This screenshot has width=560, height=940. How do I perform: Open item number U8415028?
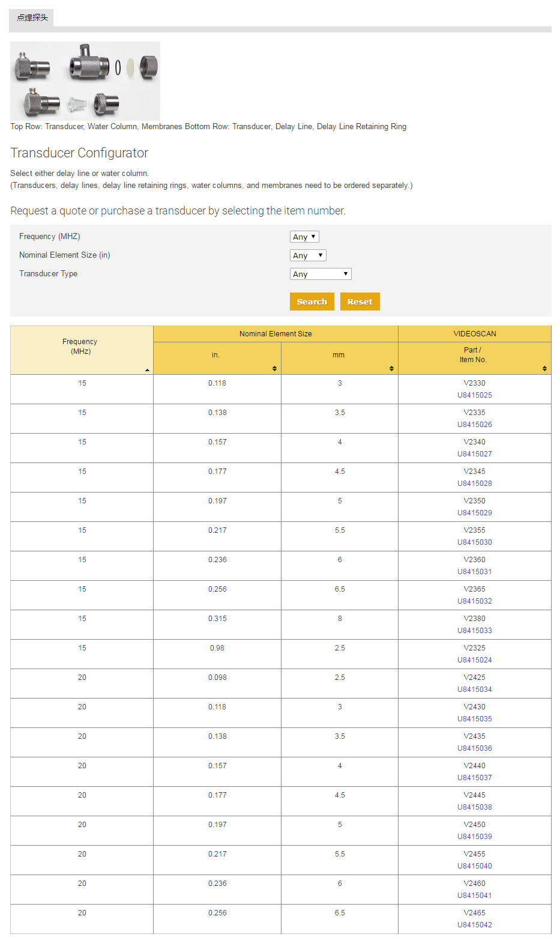475,484
